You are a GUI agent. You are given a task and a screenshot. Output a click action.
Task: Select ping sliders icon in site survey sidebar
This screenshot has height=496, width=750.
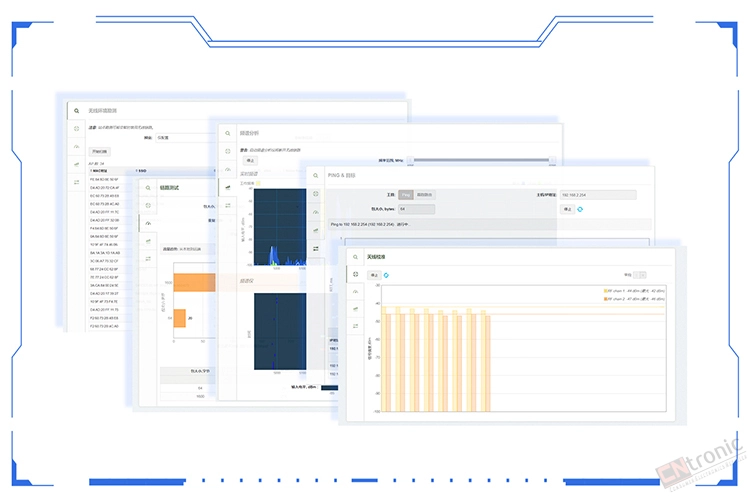(77, 182)
